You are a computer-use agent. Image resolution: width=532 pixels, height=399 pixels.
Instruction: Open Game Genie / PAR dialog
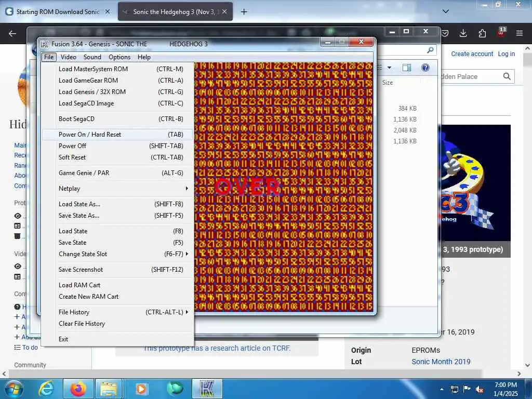tap(117, 173)
